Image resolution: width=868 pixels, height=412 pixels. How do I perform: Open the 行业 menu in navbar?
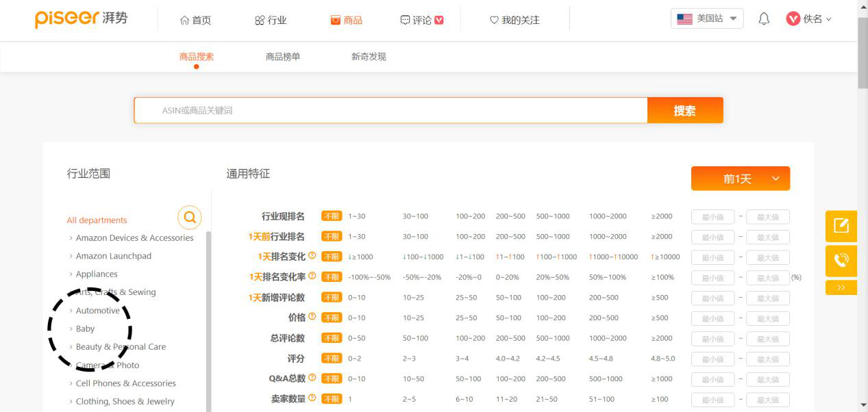(271, 20)
